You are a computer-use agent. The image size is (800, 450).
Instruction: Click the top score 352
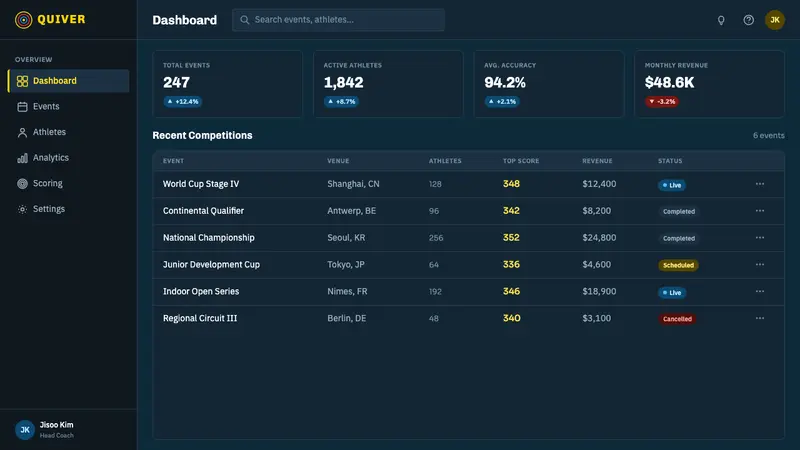(511, 238)
